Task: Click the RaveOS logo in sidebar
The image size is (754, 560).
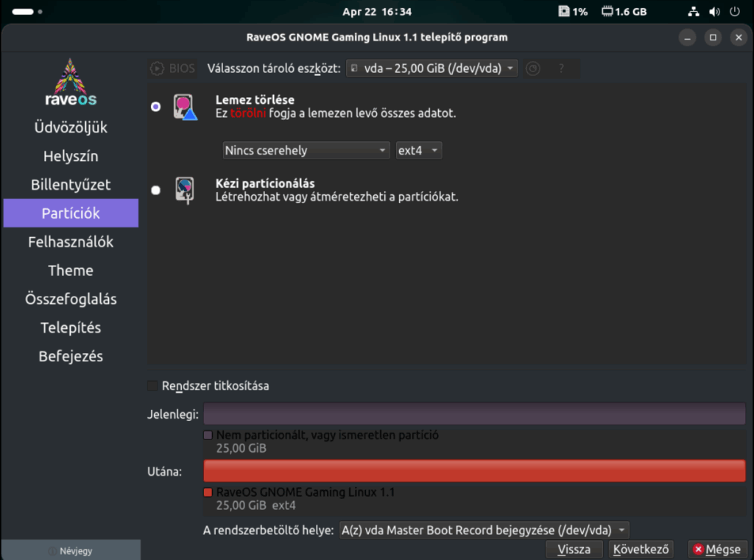Action: coord(71,82)
